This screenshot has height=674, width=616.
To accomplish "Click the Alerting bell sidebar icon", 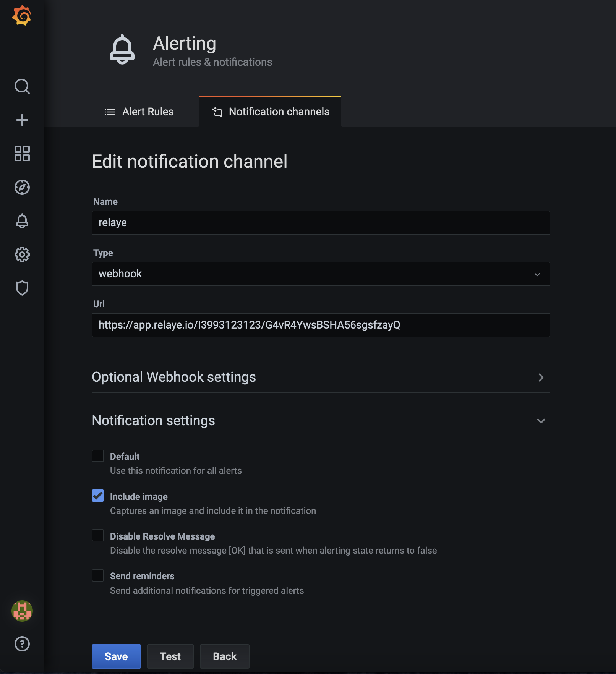I will [22, 221].
